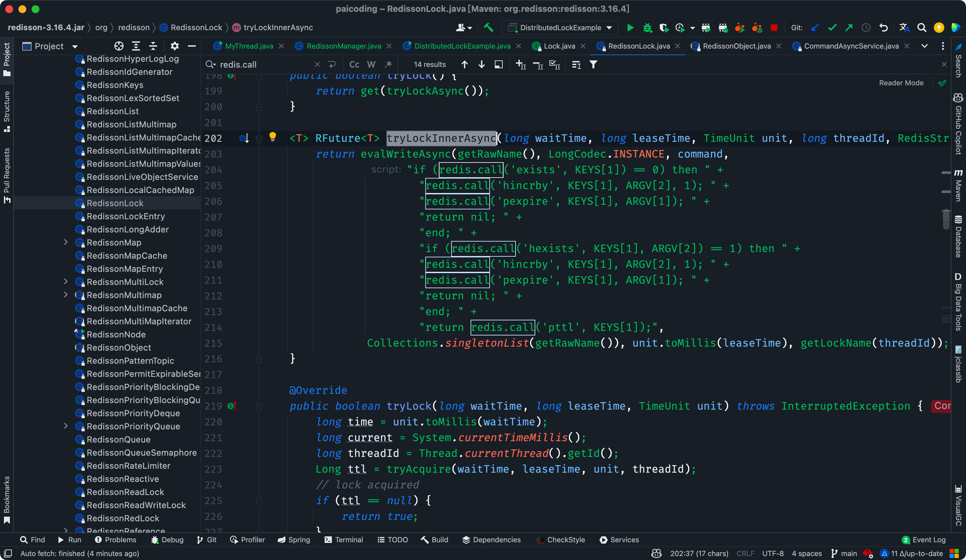
Task: Enable regex mode in the search bar
Action: click(388, 64)
